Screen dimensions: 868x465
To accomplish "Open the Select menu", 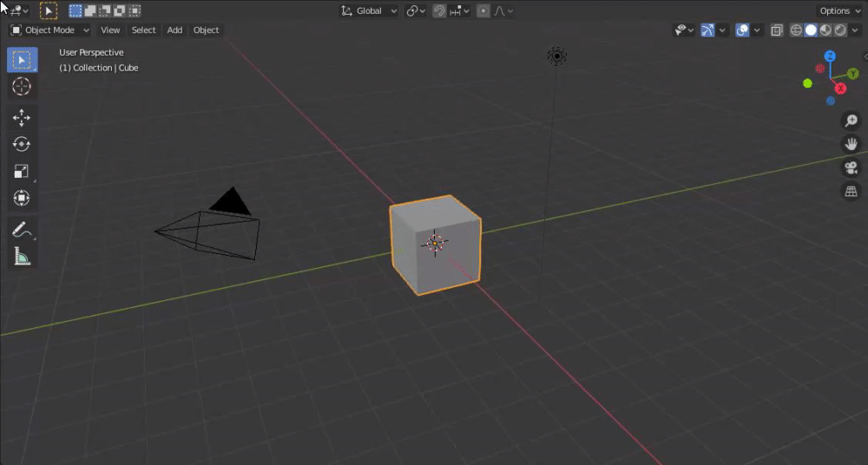I will coord(143,29).
